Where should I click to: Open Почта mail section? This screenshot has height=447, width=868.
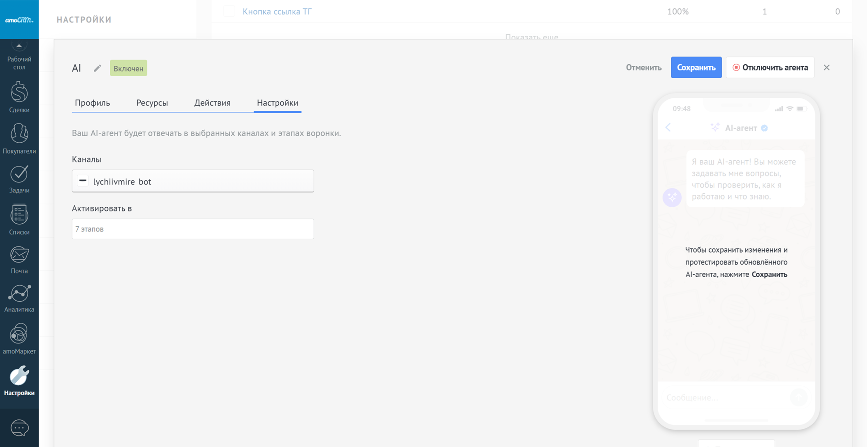(19, 260)
